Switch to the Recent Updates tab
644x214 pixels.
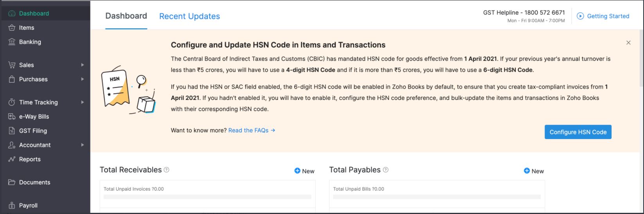tap(189, 16)
